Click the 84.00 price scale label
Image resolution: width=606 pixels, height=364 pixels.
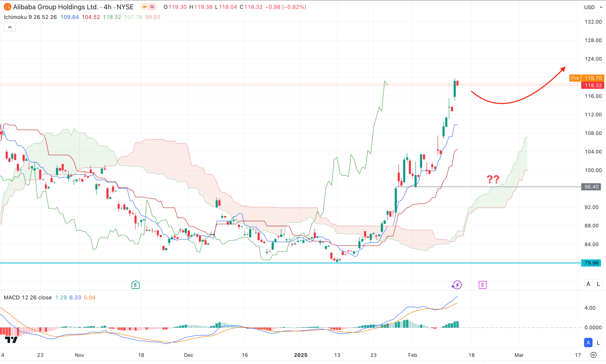[591, 244]
